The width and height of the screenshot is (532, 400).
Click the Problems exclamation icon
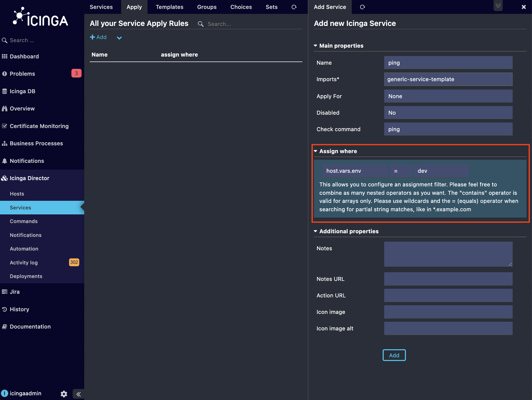4,74
